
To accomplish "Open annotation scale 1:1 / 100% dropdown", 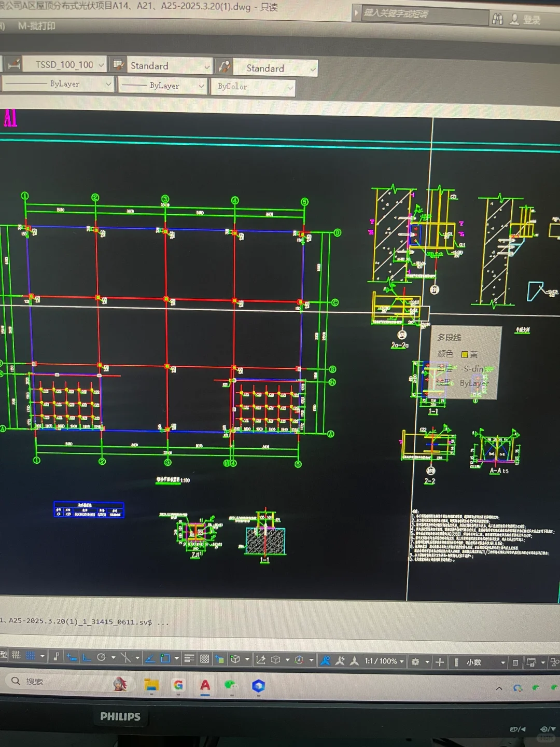I will tap(384, 661).
